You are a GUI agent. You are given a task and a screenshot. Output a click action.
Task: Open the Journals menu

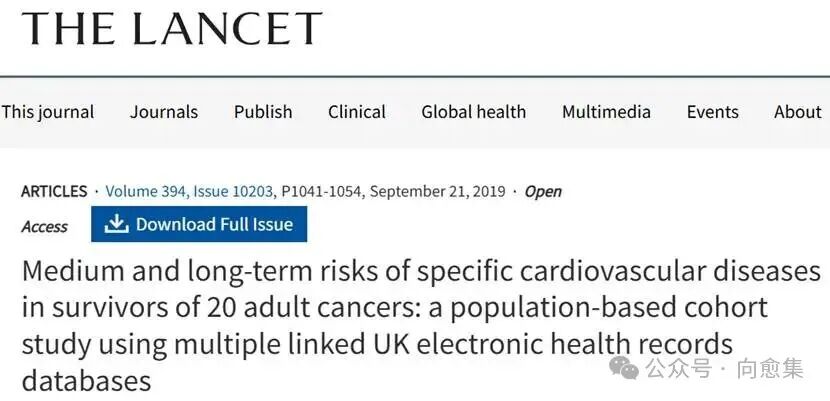[x=164, y=112]
